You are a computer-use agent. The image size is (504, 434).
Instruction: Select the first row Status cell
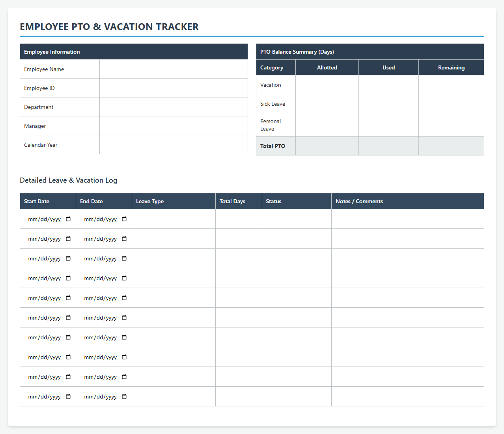297,219
